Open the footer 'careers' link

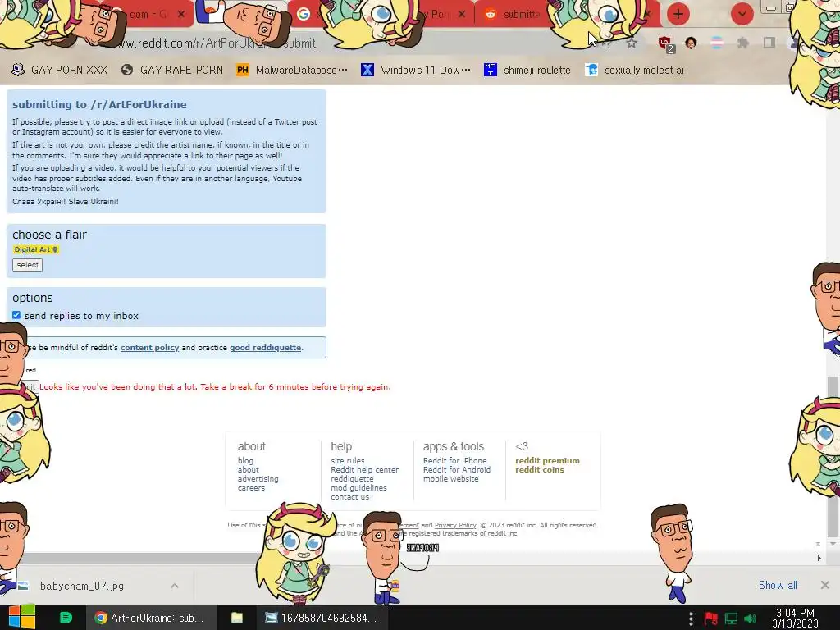click(x=251, y=488)
